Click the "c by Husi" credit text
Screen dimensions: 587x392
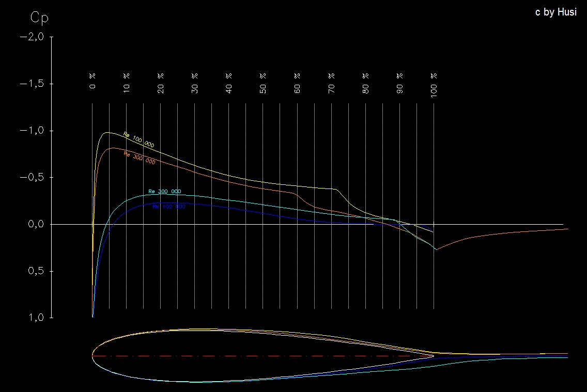click(556, 12)
